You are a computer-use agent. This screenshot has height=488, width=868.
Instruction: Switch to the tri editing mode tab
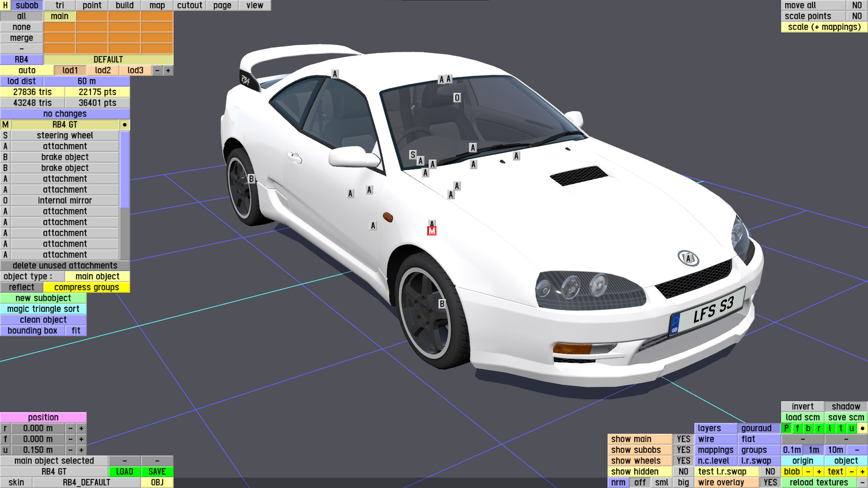click(x=60, y=5)
